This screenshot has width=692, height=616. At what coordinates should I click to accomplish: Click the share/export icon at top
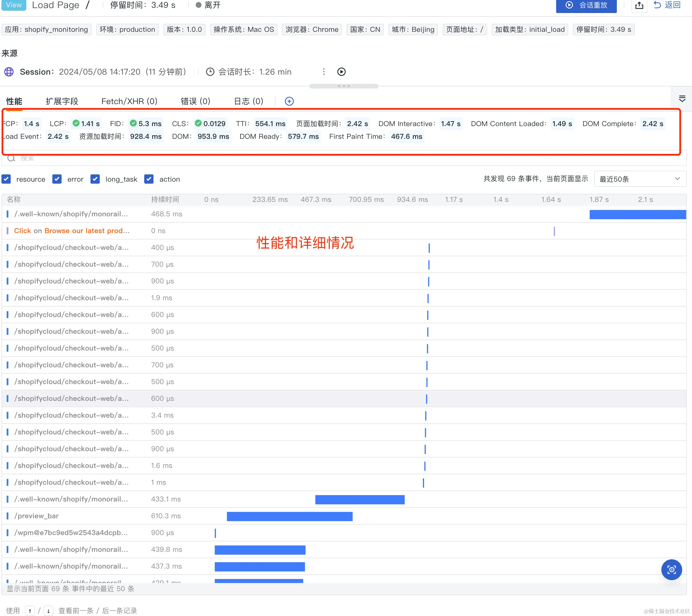point(639,5)
